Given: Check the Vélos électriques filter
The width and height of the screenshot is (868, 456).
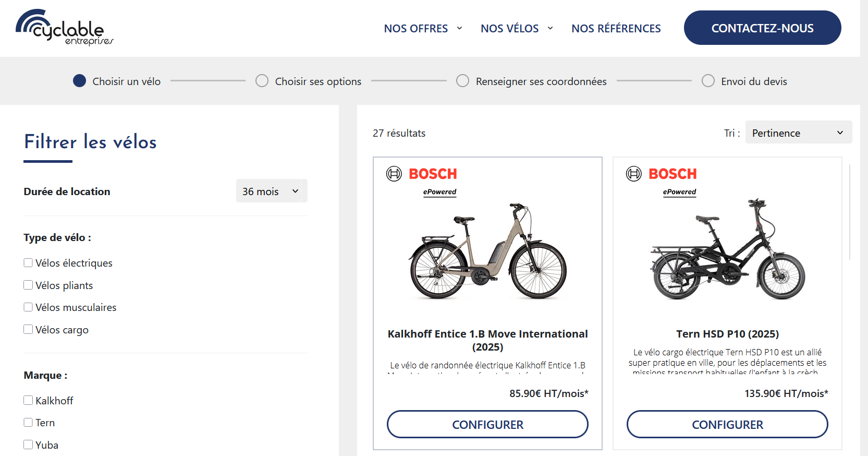Looking at the screenshot, I should point(28,263).
